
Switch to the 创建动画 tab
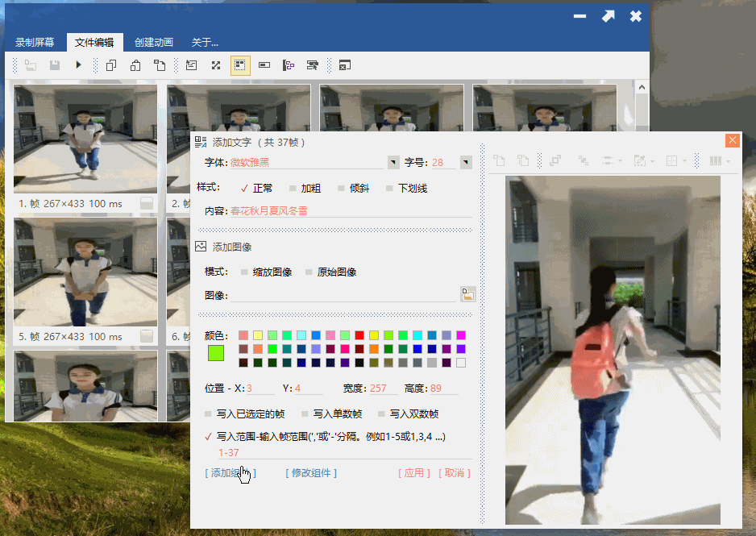click(154, 43)
